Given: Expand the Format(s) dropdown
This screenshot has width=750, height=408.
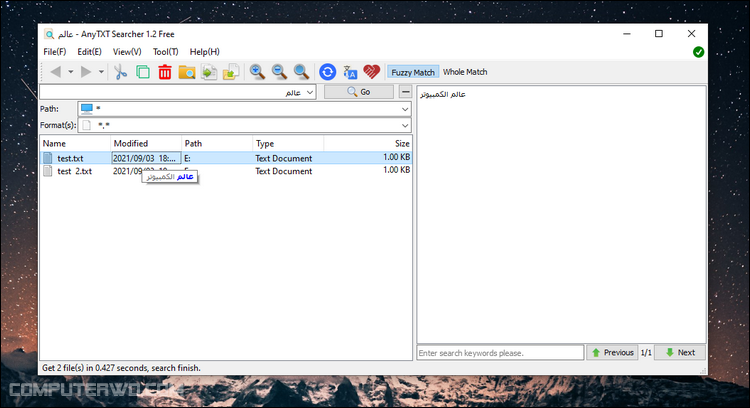Looking at the screenshot, I should pyautogui.click(x=405, y=125).
